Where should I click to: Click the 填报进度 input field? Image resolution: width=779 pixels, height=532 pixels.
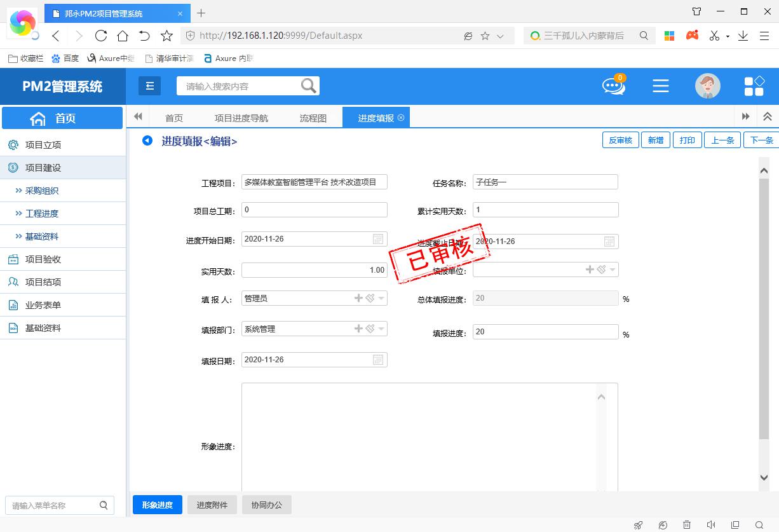tap(545, 332)
